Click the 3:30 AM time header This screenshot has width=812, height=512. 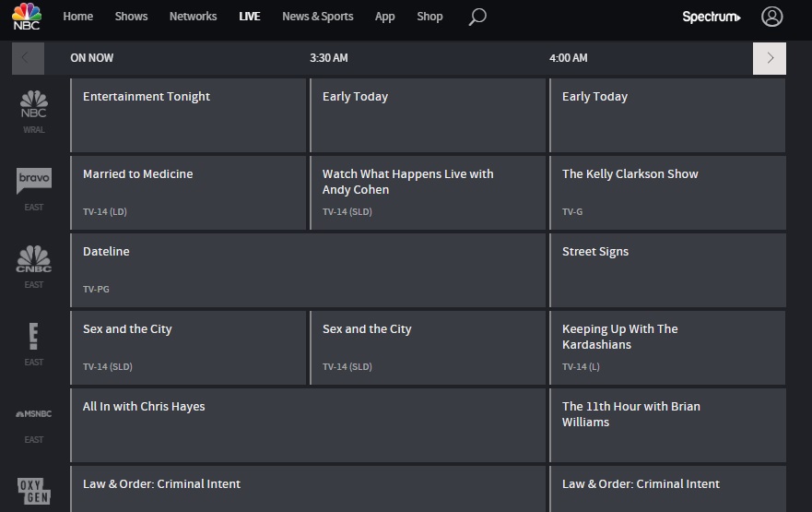[x=329, y=58]
